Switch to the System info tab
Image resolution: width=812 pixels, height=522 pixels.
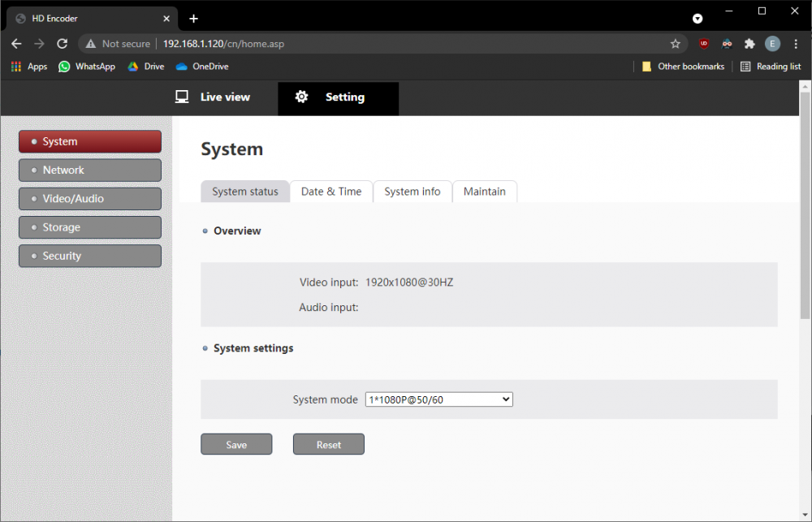[x=412, y=191]
